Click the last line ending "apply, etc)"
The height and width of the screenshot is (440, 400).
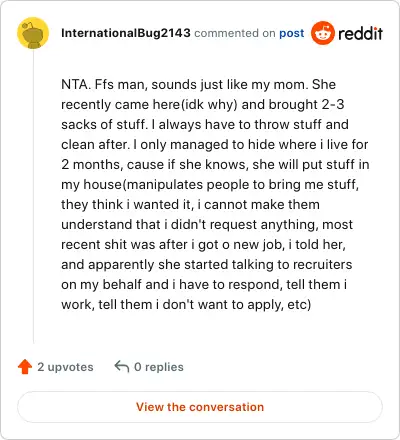(x=186, y=304)
